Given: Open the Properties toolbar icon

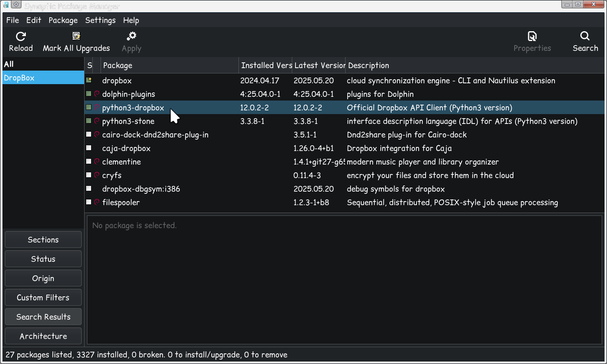Looking at the screenshot, I should coord(532,37).
